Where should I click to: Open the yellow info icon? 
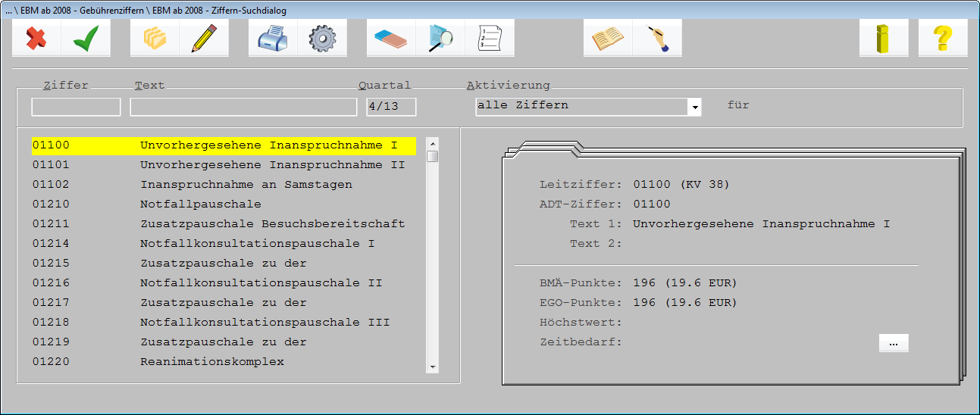coord(884,38)
